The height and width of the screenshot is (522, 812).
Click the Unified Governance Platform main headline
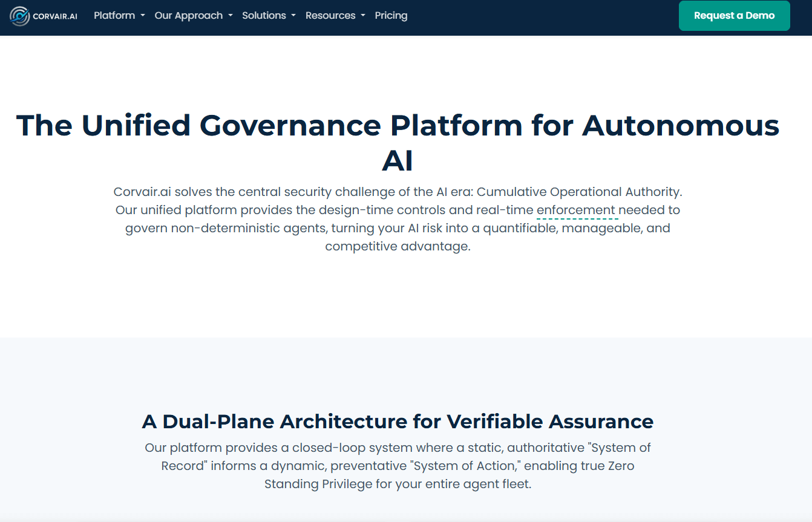398,125
